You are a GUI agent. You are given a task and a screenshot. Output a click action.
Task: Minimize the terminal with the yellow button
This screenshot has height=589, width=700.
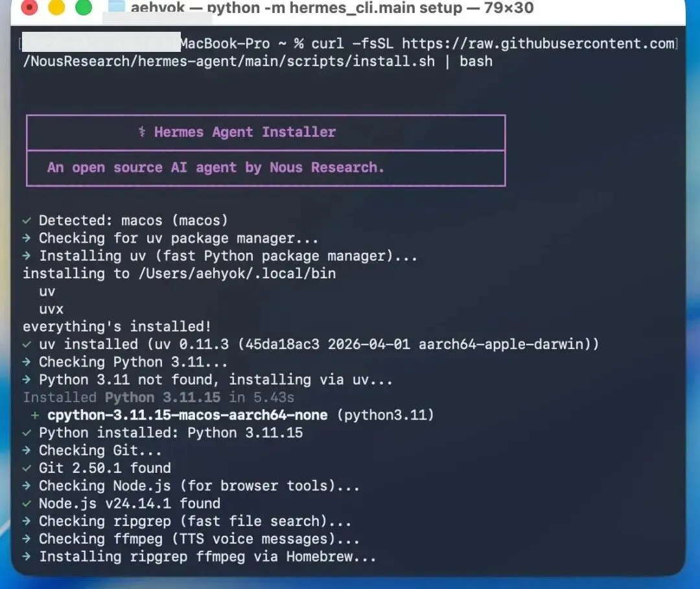pos(56,7)
